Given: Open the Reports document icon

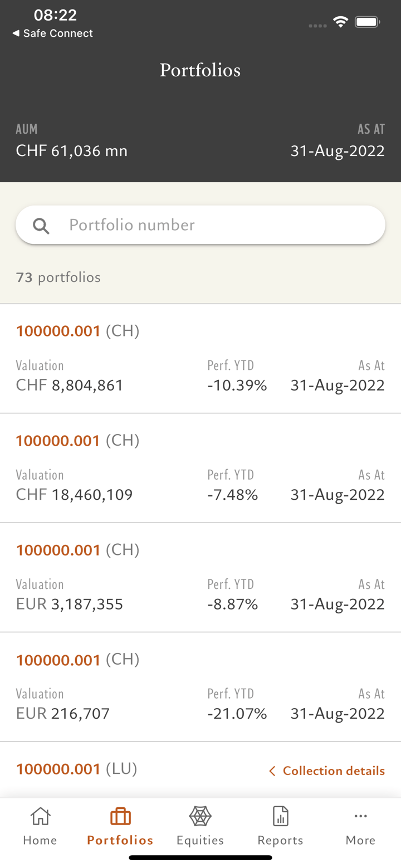Looking at the screenshot, I should 280,817.
